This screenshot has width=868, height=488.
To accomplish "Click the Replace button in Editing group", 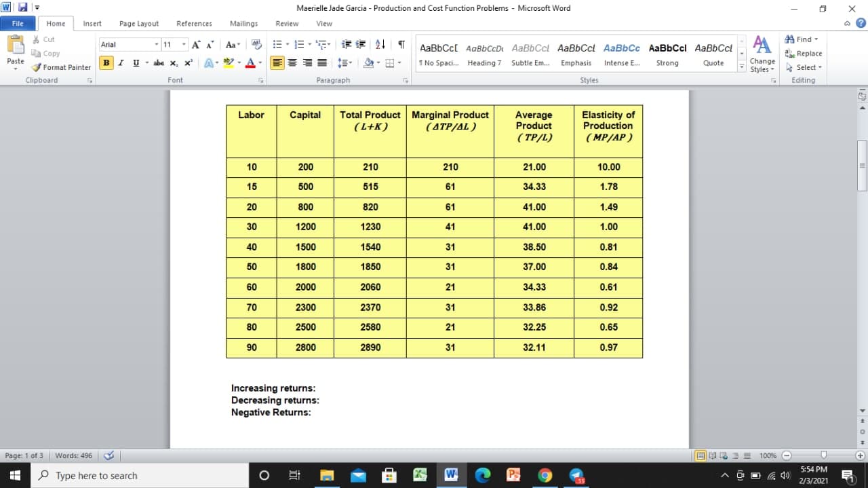I will click(804, 53).
